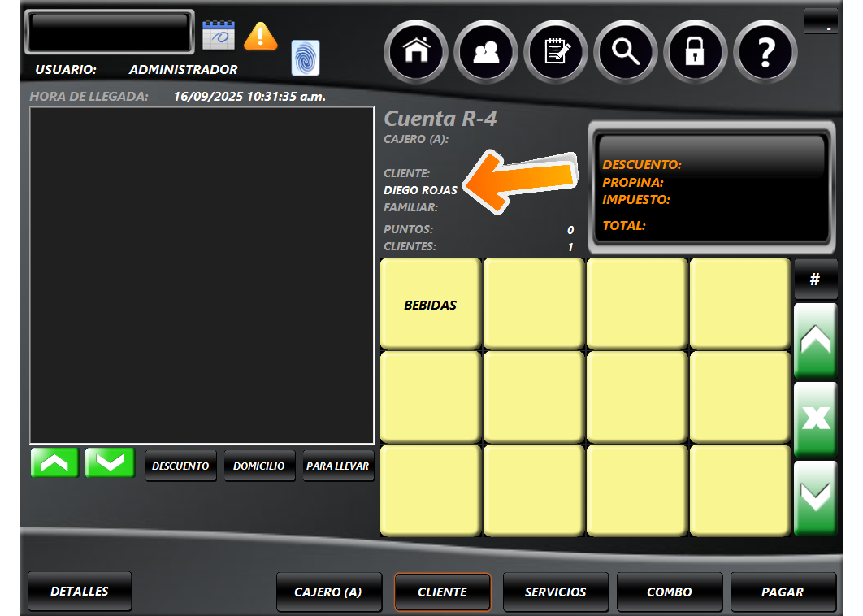863x616 pixels.
Task: Select the BEBIDAS category tile
Action: (431, 305)
